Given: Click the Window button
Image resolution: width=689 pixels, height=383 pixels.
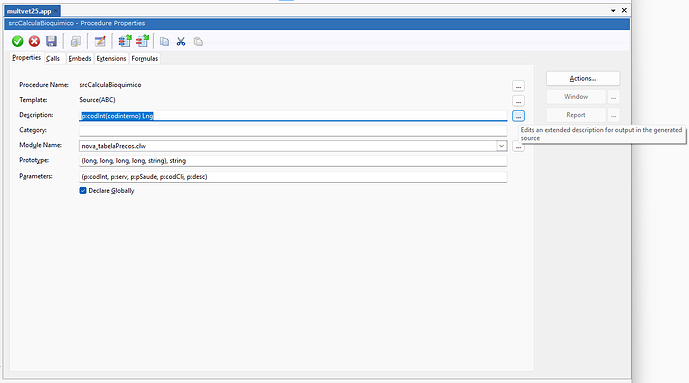Looking at the screenshot, I should 576,97.
